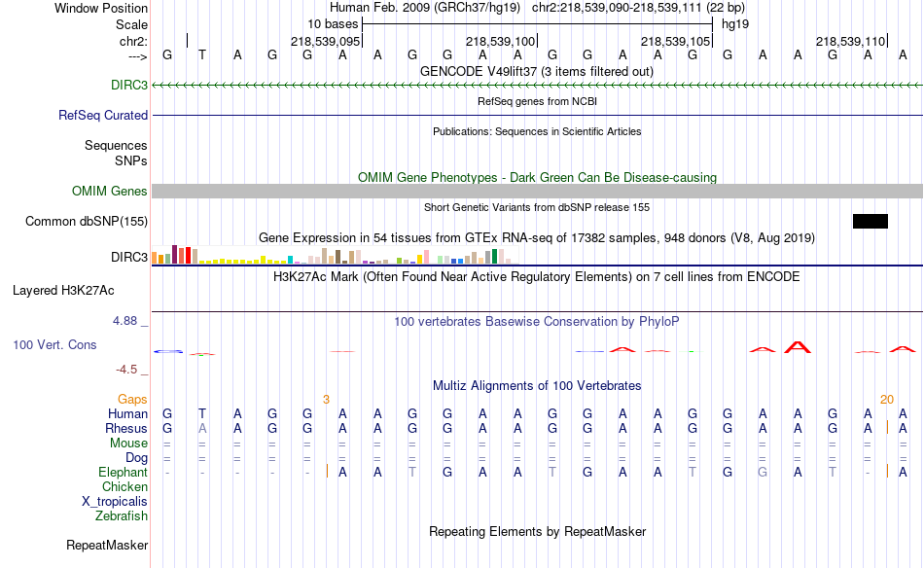
Task: Select the X_tropicalis alignment row label
Action: [x=115, y=502]
